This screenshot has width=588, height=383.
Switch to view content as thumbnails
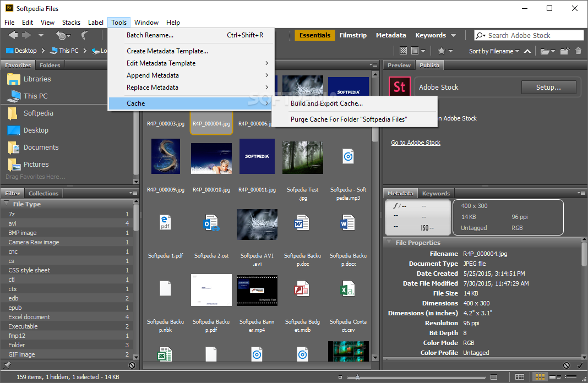(540, 377)
